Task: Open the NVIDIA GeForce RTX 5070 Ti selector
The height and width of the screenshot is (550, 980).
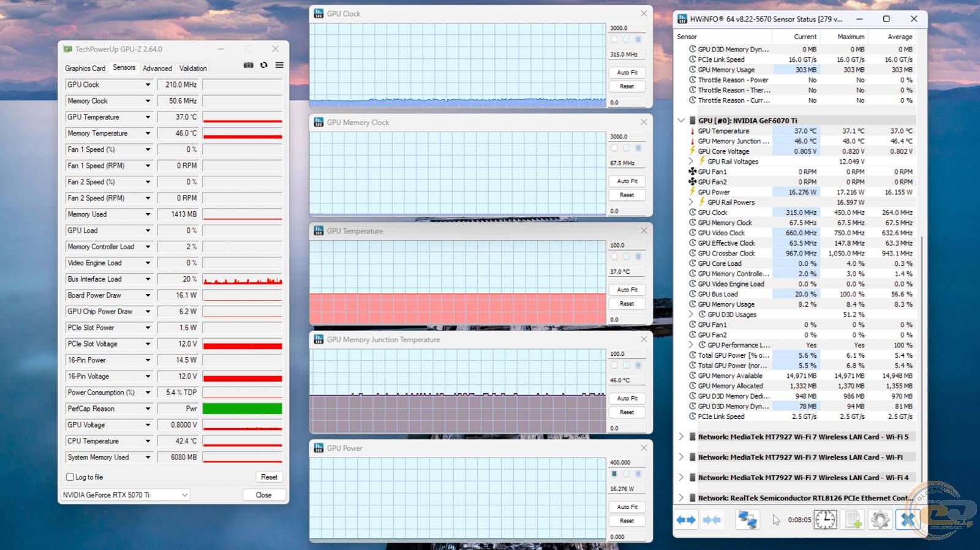Action: [125, 495]
